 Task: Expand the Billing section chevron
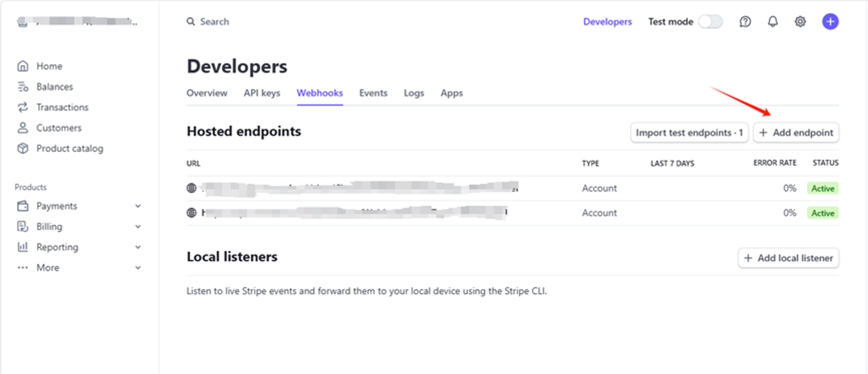(138, 226)
